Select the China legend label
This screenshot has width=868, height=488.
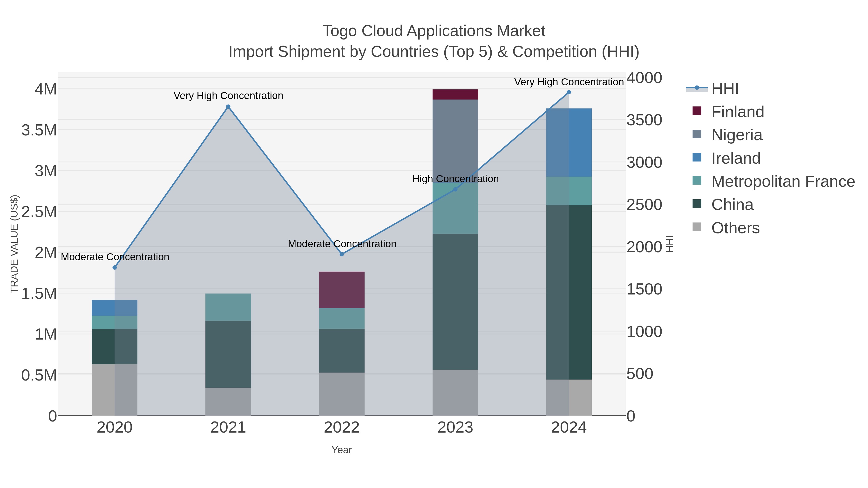click(x=732, y=205)
